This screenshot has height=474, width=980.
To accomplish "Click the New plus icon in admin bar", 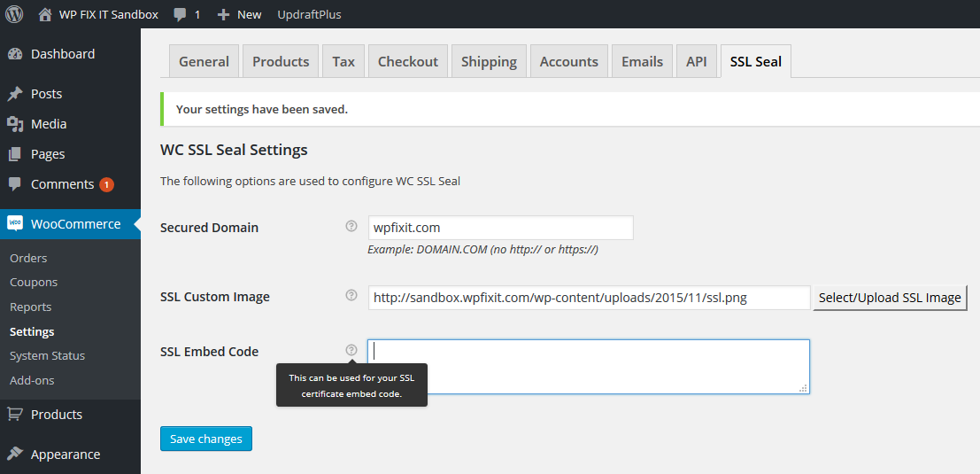I will click(224, 15).
